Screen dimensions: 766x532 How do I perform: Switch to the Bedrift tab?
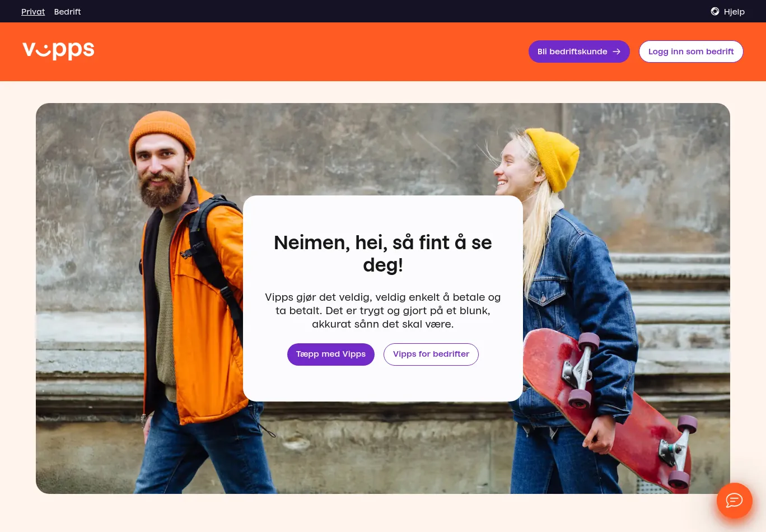[67, 12]
